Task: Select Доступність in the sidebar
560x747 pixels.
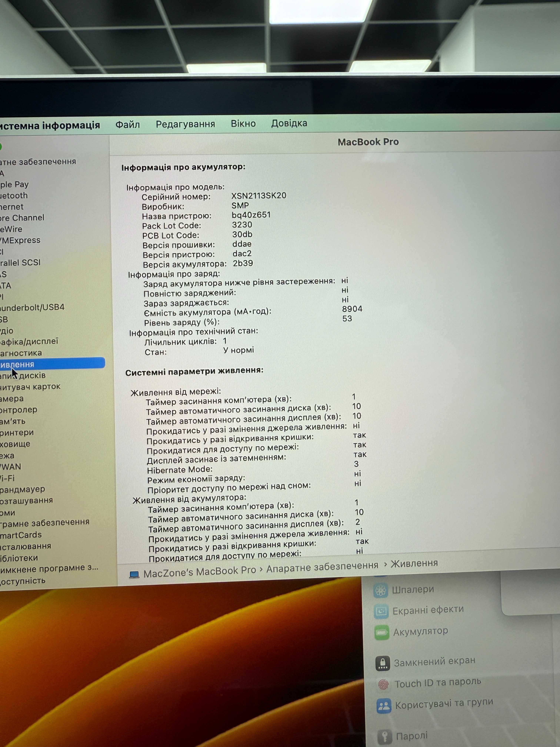Action: point(23,581)
